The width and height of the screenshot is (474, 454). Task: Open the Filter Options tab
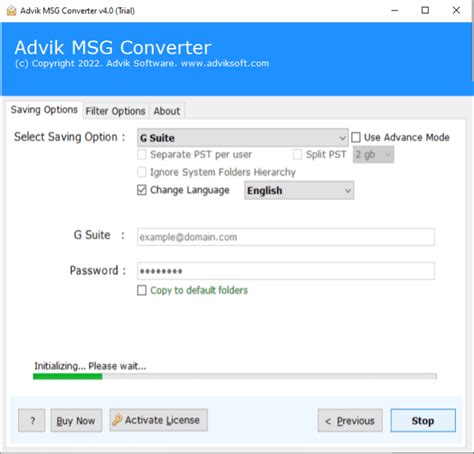point(115,111)
